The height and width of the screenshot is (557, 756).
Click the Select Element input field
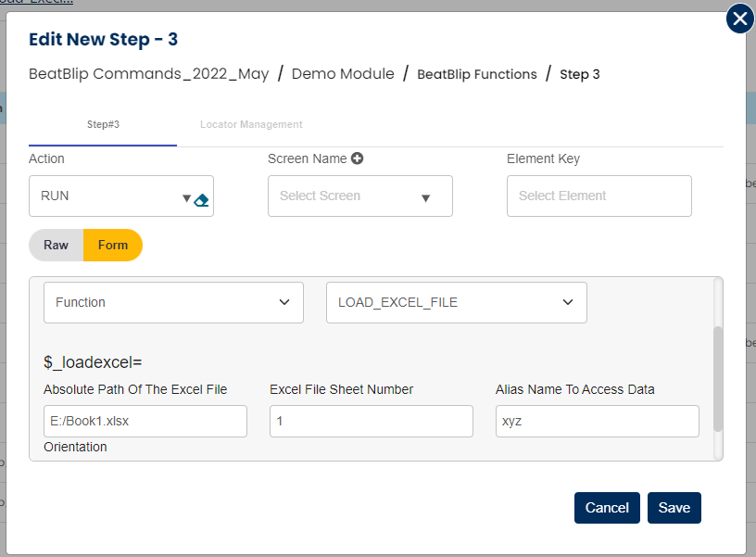[598, 196]
